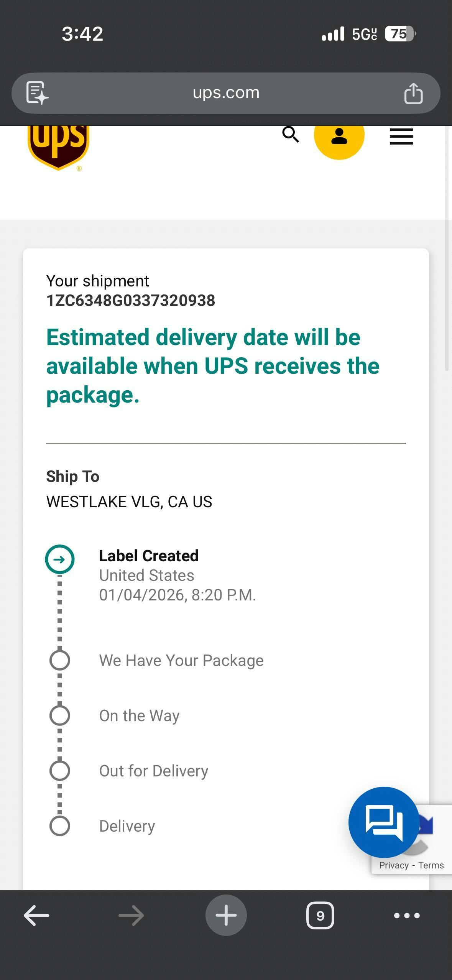Open a new tab with the plus button
452x980 pixels.
(x=226, y=915)
